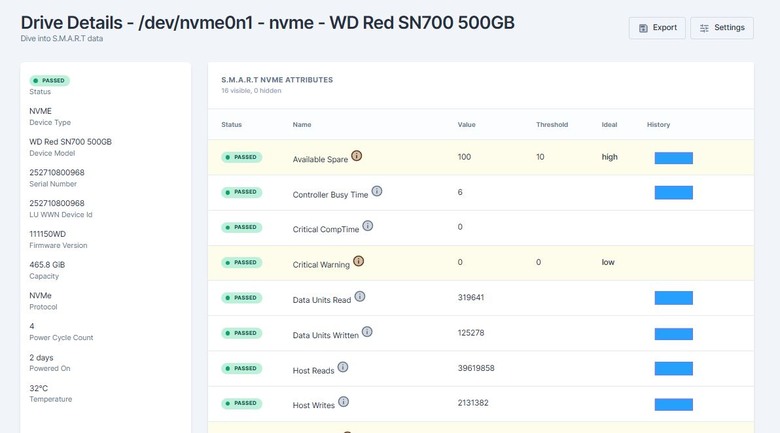Click the Value column header

(467, 124)
